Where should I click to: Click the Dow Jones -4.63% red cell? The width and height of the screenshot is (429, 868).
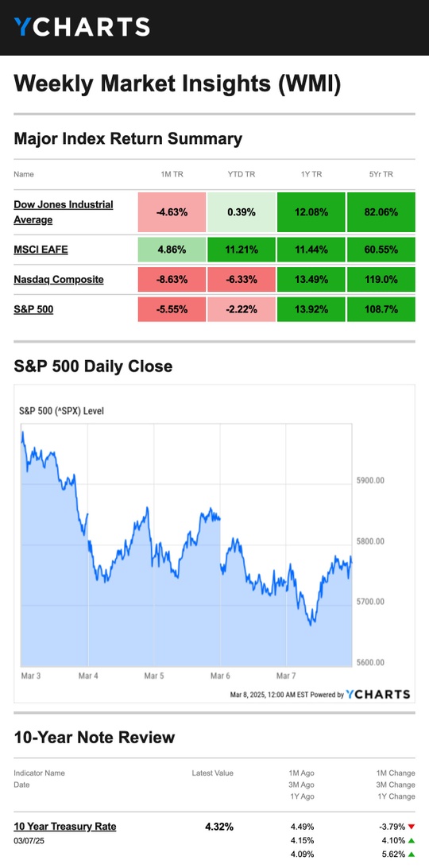[x=172, y=212]
